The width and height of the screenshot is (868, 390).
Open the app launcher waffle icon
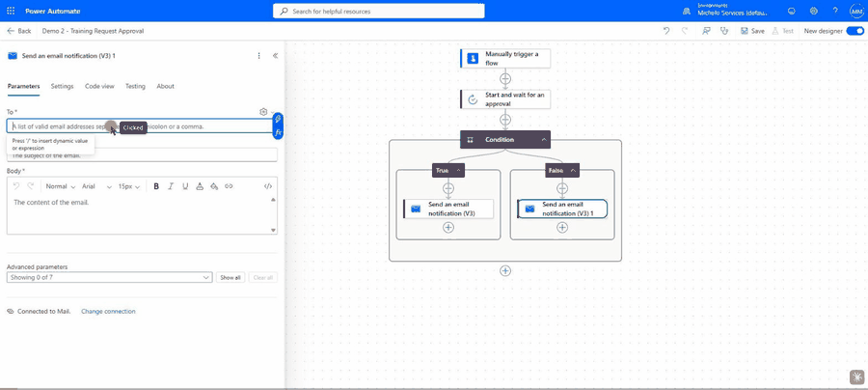click(11, 11)
